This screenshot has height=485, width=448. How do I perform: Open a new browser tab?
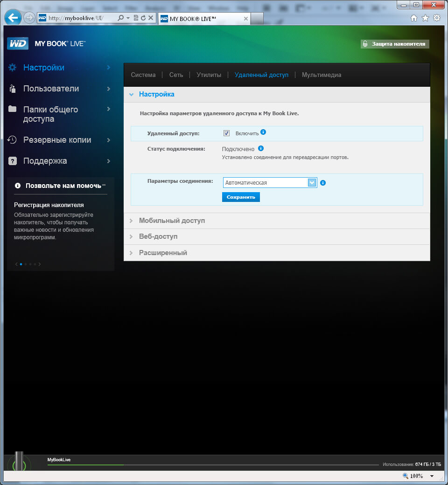[x=257, y=19]
